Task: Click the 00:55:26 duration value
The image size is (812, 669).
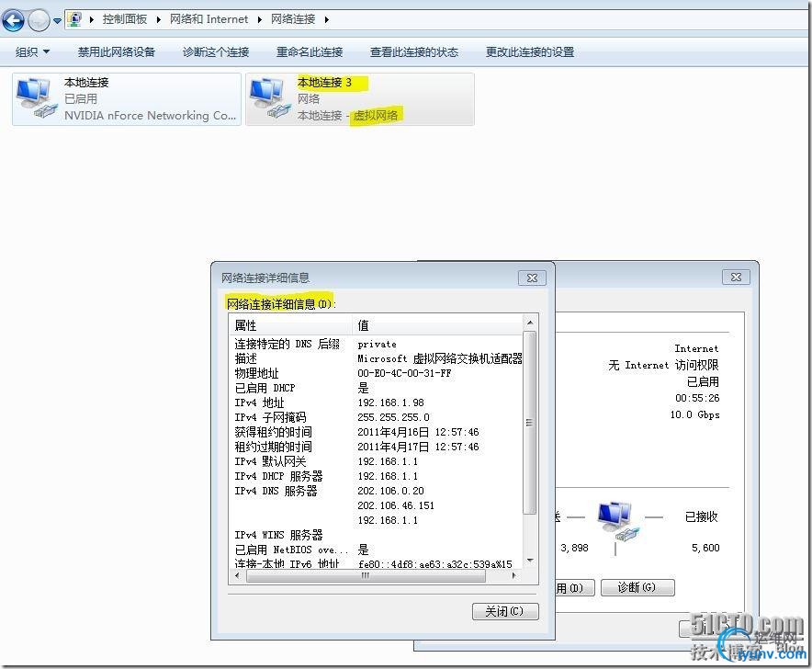Action: point(697,398)
